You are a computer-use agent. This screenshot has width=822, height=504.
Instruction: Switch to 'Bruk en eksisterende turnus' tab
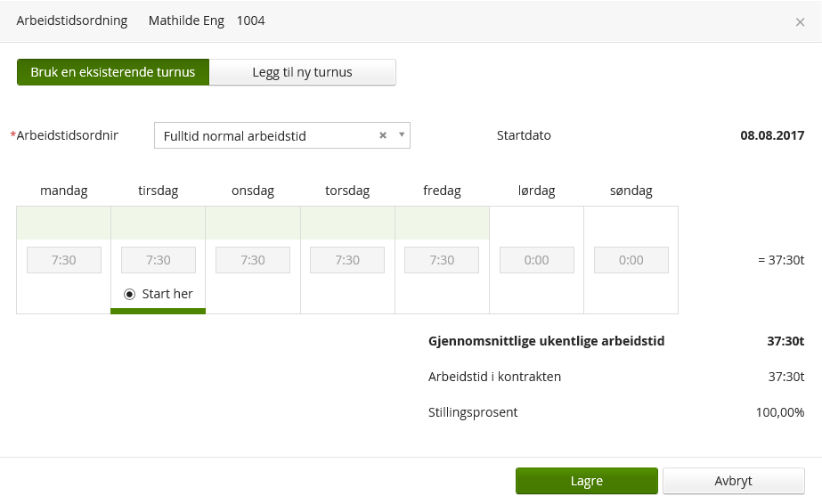113,72
